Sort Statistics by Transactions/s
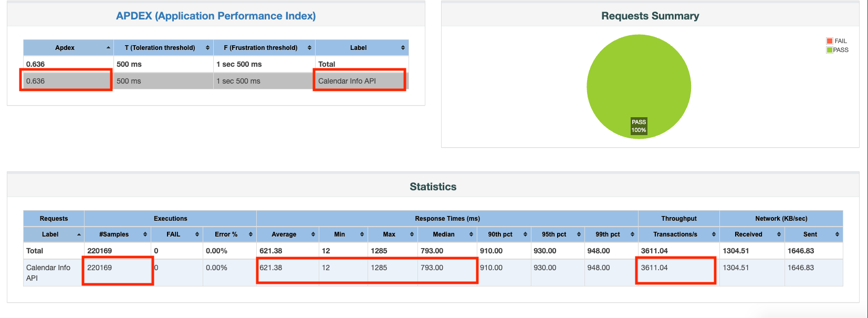 pyautogui.click(x=679, y=234)
